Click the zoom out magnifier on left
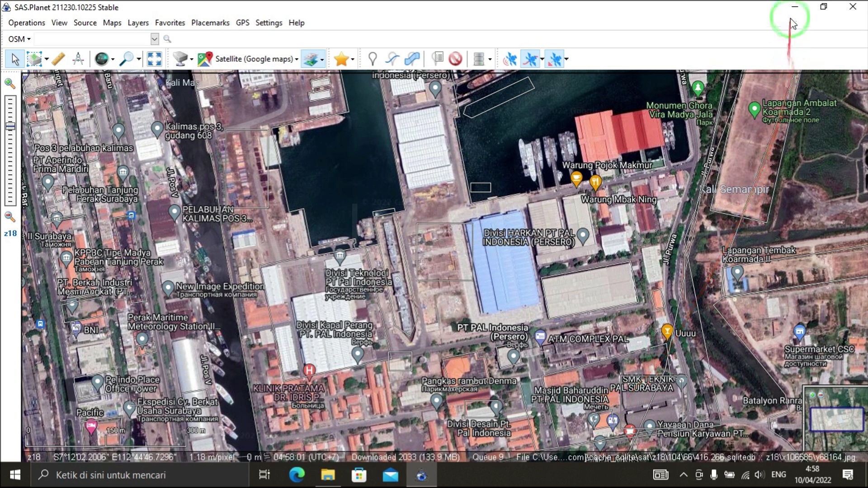Screen dimensions: 868x488 coord(9,217)
